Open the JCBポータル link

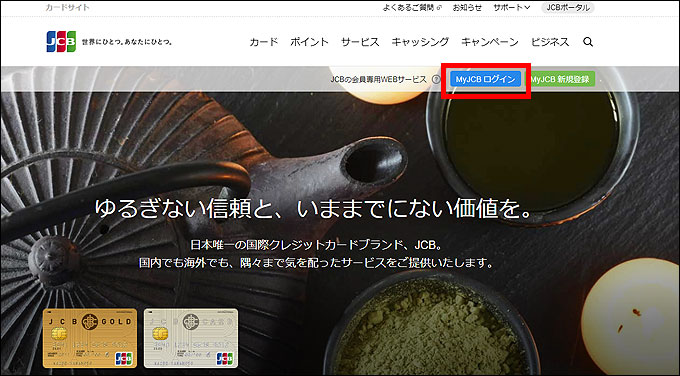point(568,8)
